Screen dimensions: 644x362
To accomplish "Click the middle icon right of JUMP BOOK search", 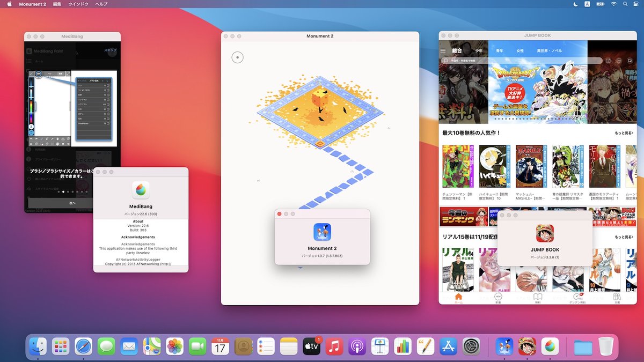I will [618, 61].
